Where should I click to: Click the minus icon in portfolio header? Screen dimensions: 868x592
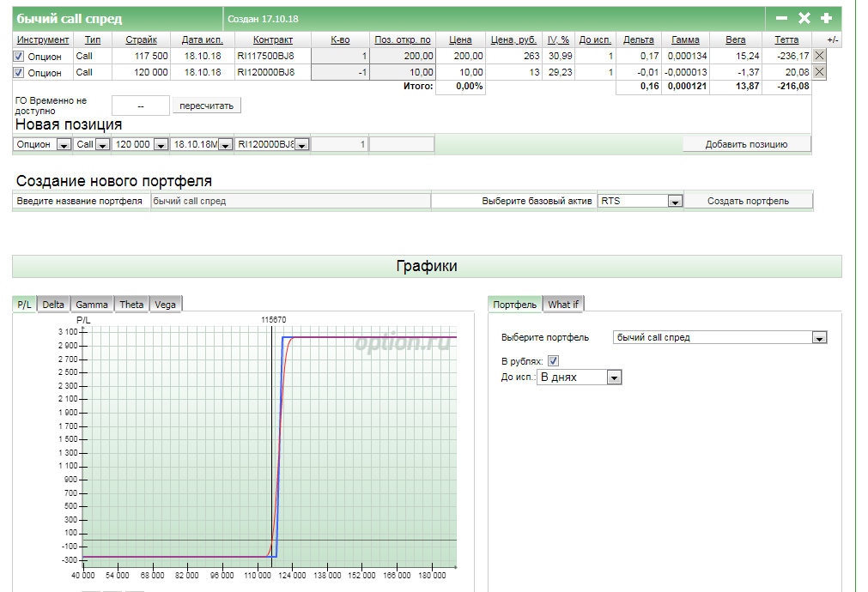(781, 18)
